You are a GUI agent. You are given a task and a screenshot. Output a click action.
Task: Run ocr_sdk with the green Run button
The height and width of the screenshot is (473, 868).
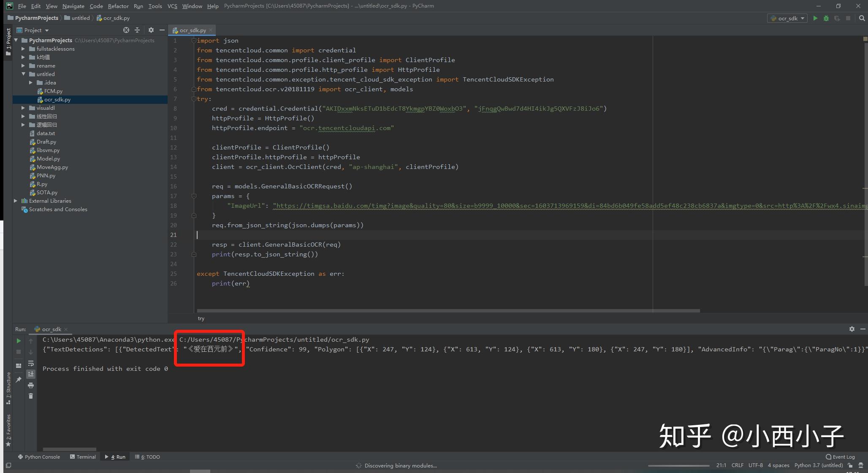click(x=815, y=18)
